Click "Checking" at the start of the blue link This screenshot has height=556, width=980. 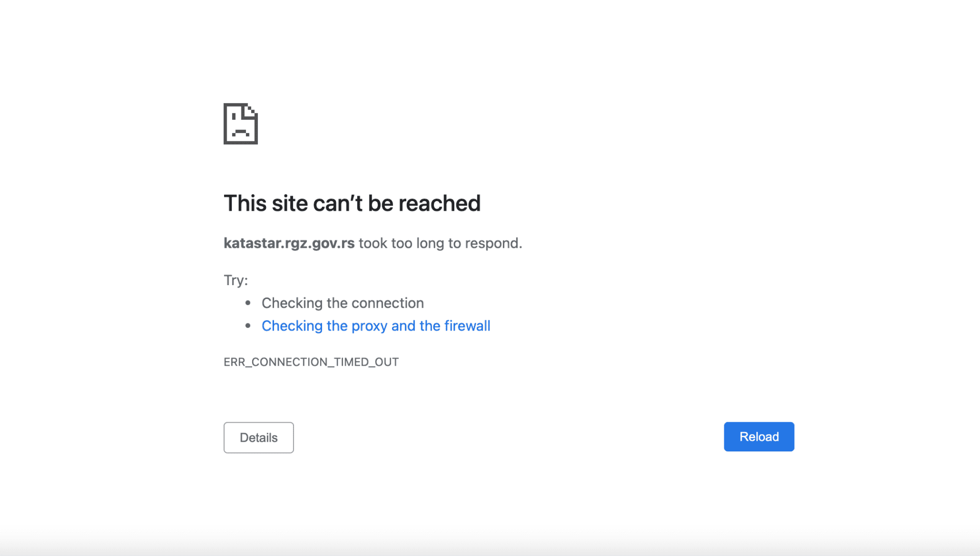click(x=292, y=326)
